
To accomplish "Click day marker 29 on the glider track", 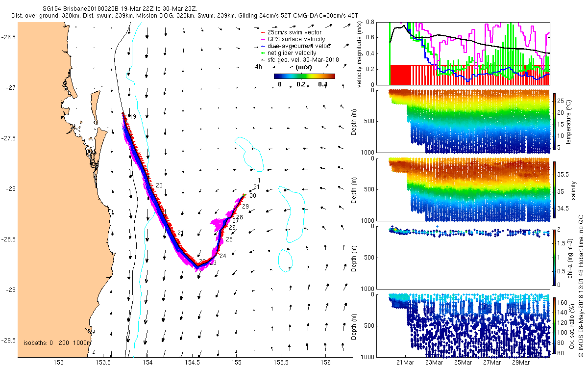I will [245, 207].
